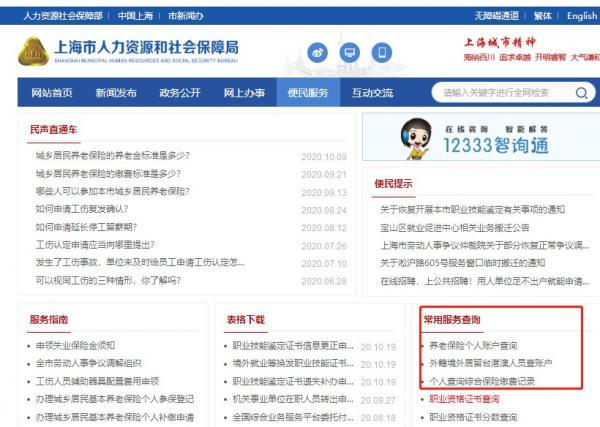Open 服务指南 section heading

pyautogui.click(x=49, y=319)
